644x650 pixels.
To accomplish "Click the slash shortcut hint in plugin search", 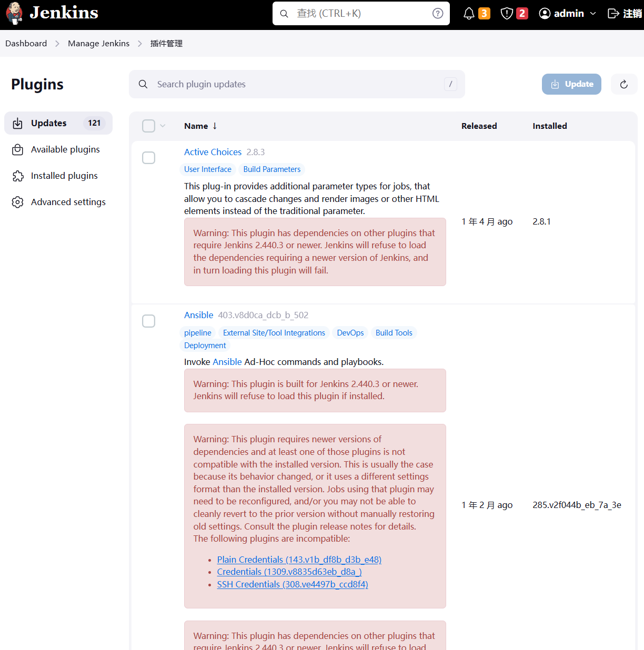I will click(450, 84).
